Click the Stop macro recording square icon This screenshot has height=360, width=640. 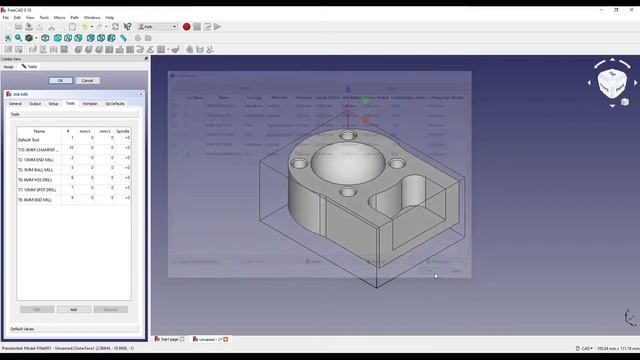click(x=197, y=27)
